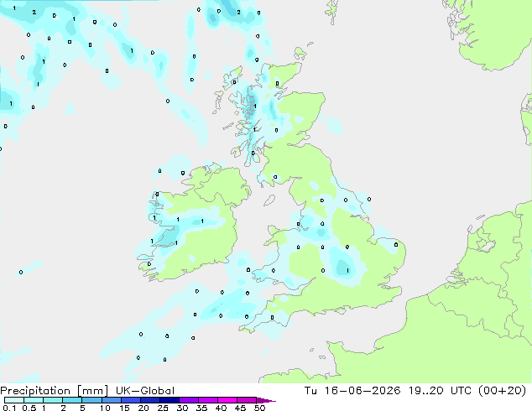Pick the 5–10 mm legend color
Image resolution: width=532 pixels, height=411 pixels.
pos(91,400)
